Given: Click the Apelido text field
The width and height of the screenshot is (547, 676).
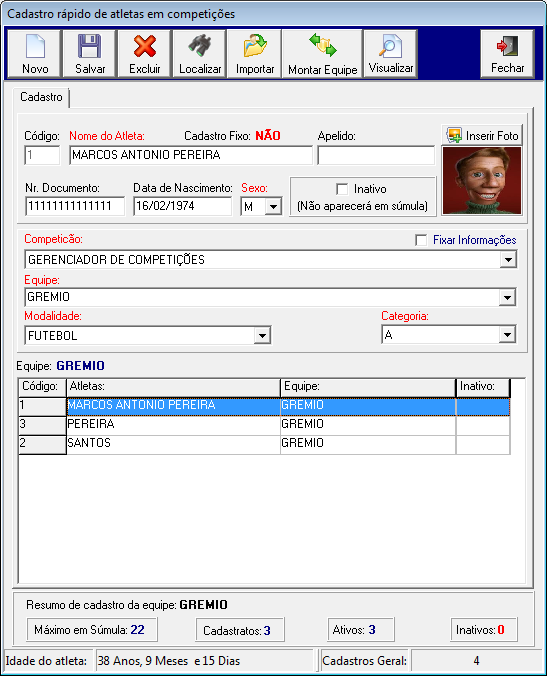Looking at the screenshot, I should (x=376, y=155).
